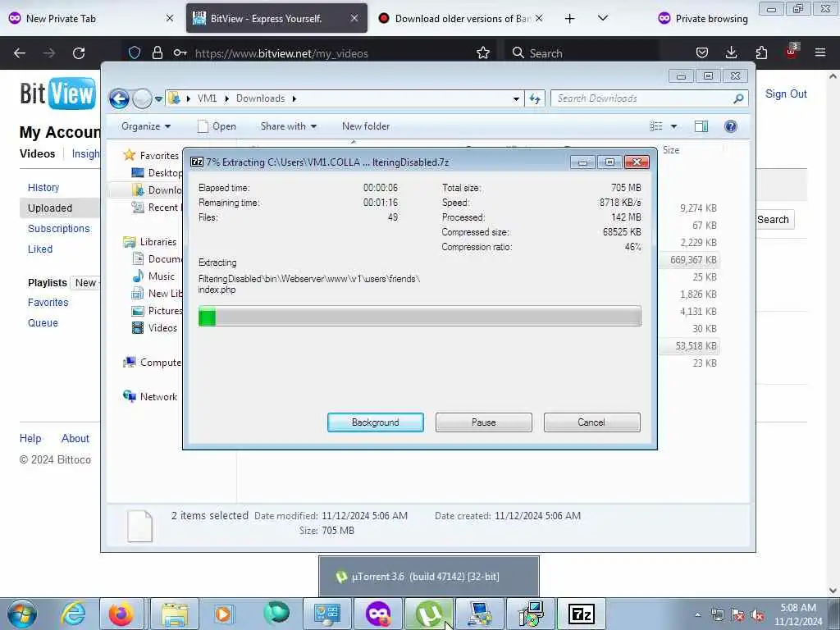Click Open in the Explorer toolbar
This screenshot has width=840, height=630.
click(x=217, y=126)
